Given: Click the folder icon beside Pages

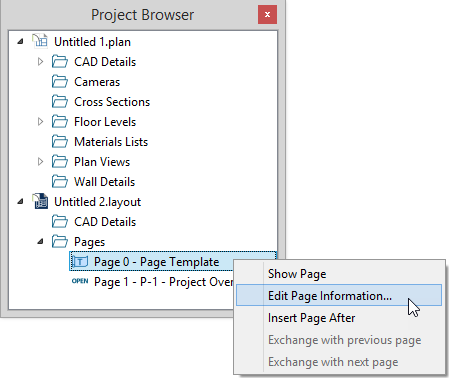Looking at the screenshot, I should click(60, 242).
